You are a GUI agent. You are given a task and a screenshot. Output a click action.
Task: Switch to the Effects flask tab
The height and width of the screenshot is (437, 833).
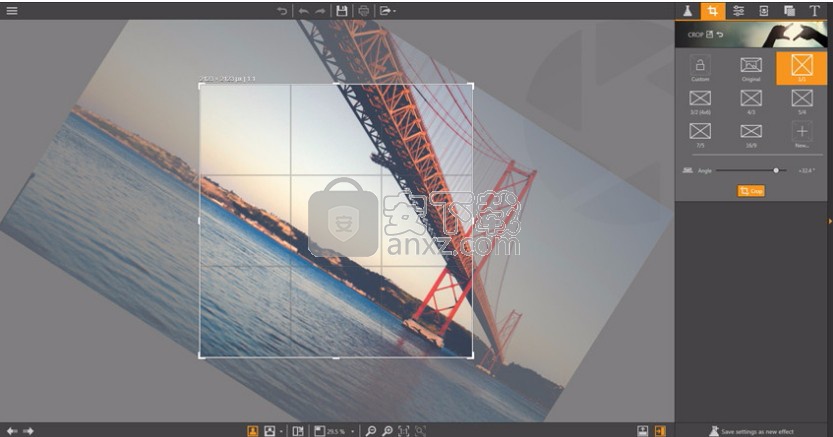[x=687, y=11]
